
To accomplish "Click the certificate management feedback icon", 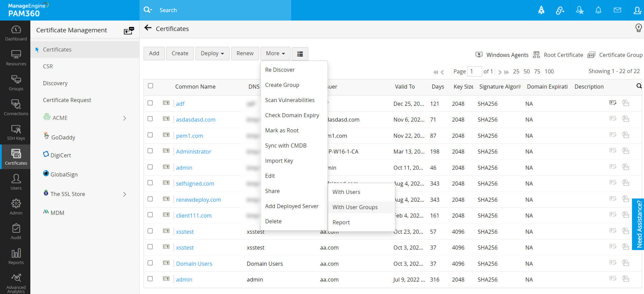I will [129, 31].
